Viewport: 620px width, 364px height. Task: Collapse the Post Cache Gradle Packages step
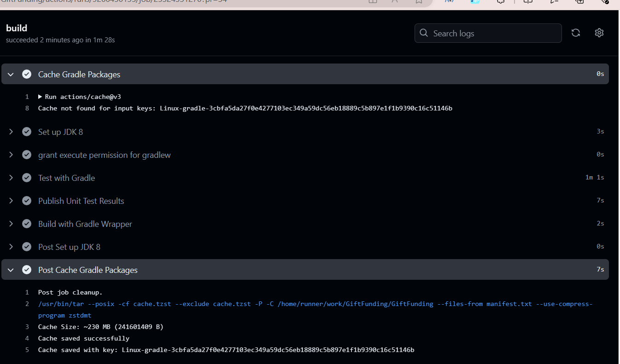click(11, 270)
